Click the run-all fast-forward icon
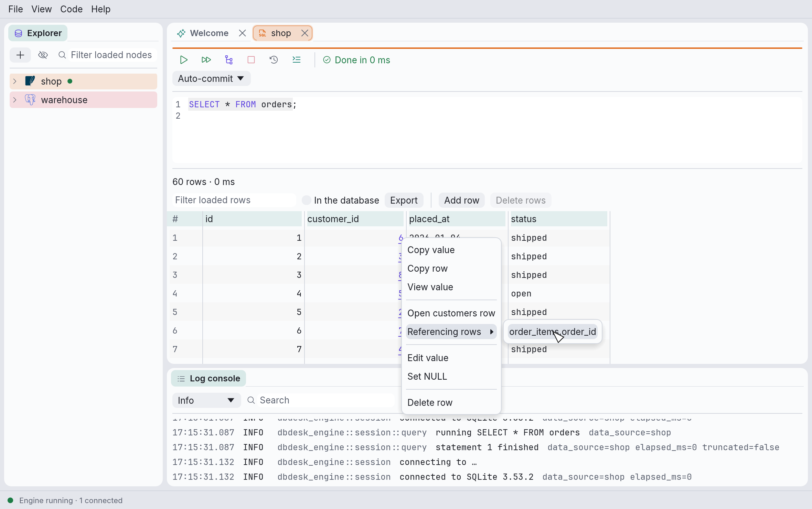Screen dimensions: 812x509 [206, 60]
